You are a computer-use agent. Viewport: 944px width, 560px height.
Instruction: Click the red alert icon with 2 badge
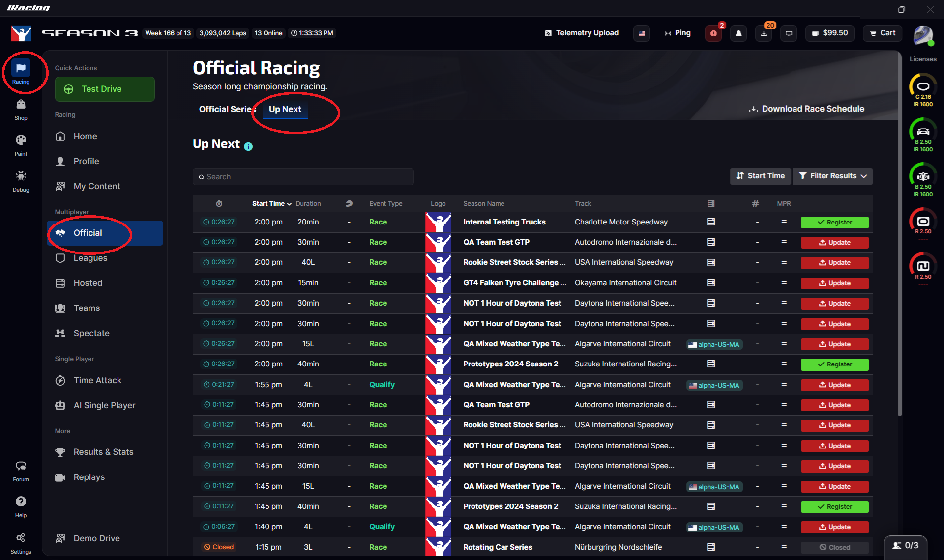[713, 33]
